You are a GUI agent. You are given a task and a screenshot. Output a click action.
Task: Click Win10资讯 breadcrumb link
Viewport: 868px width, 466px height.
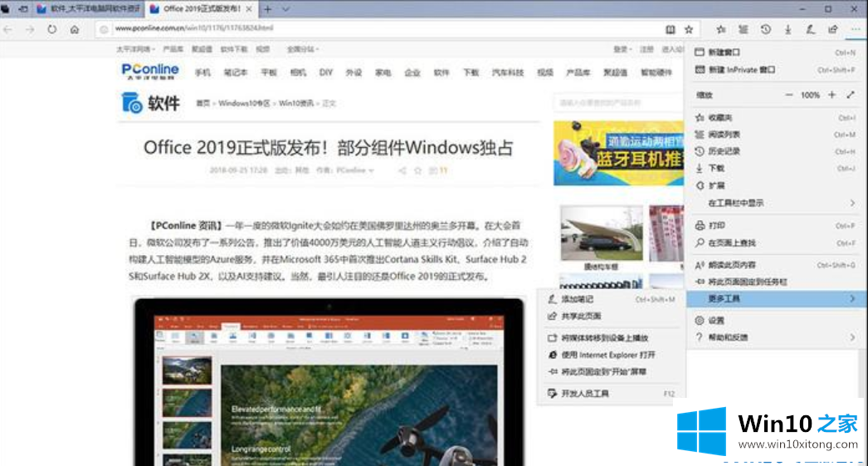coord(296,104)
